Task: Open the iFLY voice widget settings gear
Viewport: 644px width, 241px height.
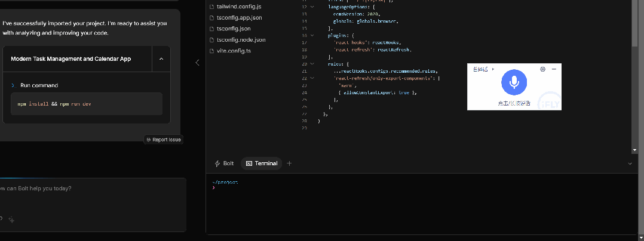Action: pyautogui.click(x=542, y=69)
